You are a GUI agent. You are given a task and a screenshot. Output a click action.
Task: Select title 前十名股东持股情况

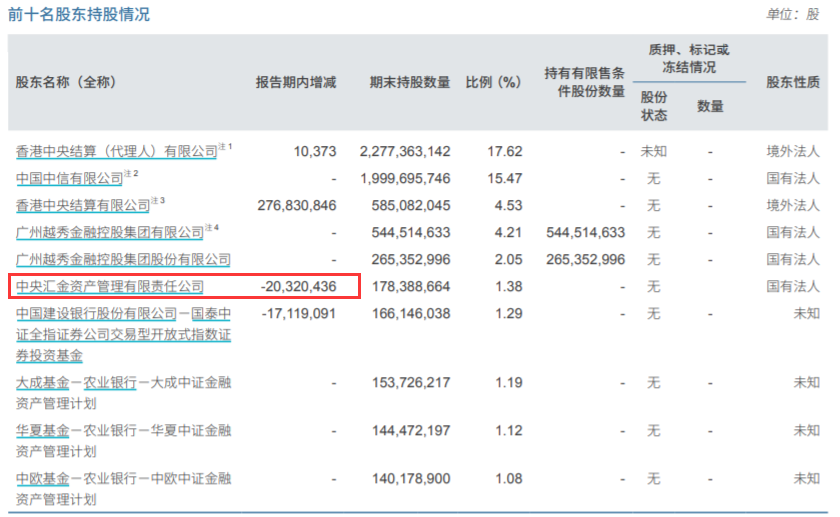79,14
